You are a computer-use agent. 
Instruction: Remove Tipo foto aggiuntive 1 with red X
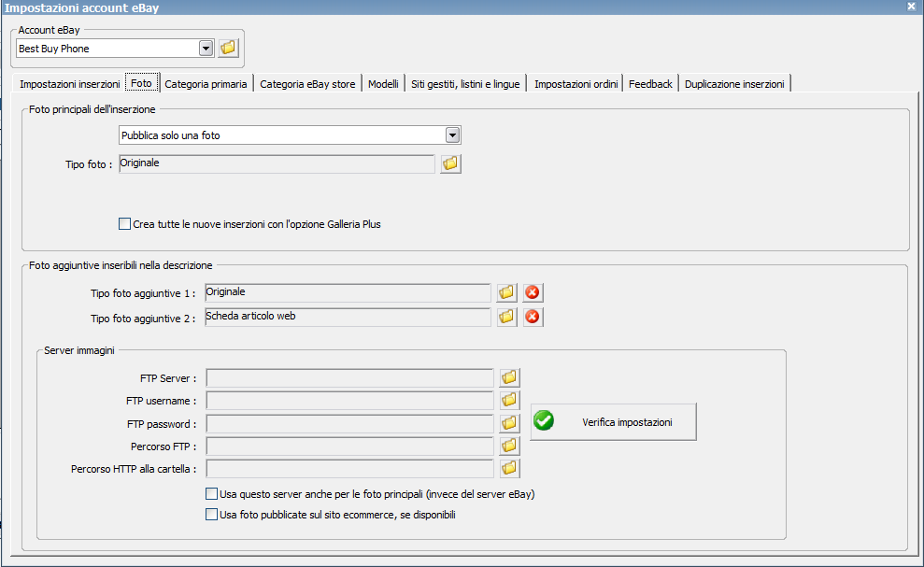pyautogui.click(x=533, y=292)
